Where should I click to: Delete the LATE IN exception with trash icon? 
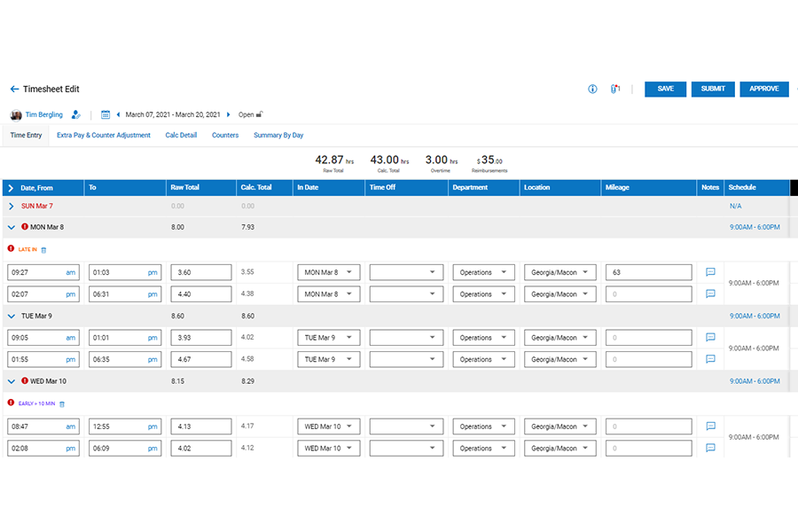click(x=44, y=251)
